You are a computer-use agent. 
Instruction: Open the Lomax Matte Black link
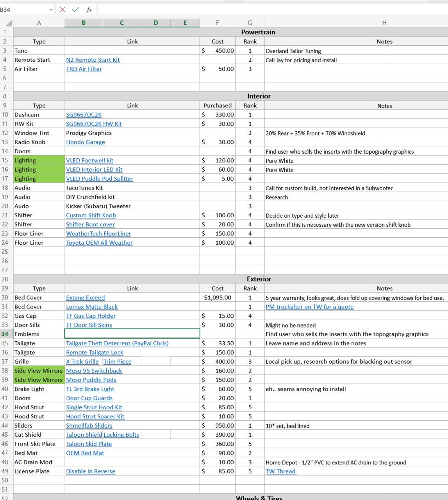point(92,307)
